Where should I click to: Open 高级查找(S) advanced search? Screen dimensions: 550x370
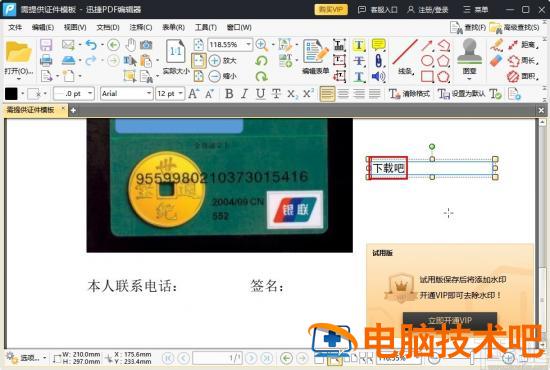[515, 27]
